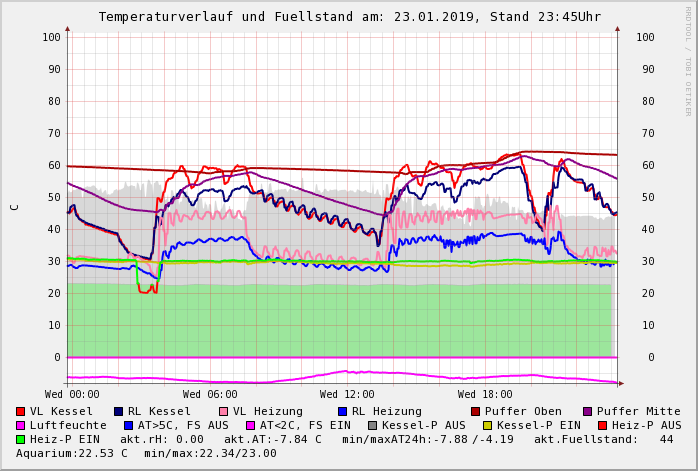Click the dark blue RL Kessel swatch
The height and width of the screenshot is (471, 698).
(x=119, y=412)
